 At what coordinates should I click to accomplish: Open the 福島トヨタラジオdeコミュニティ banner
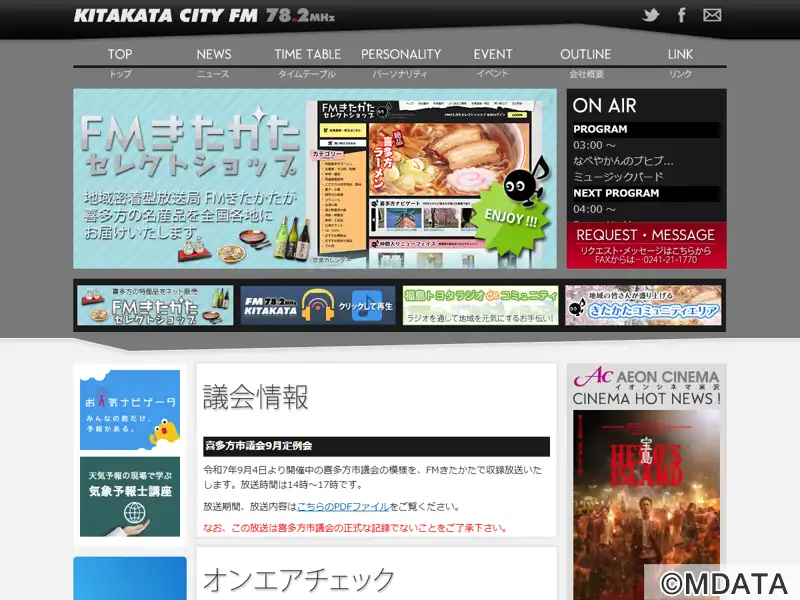click(x=480, y=305)
